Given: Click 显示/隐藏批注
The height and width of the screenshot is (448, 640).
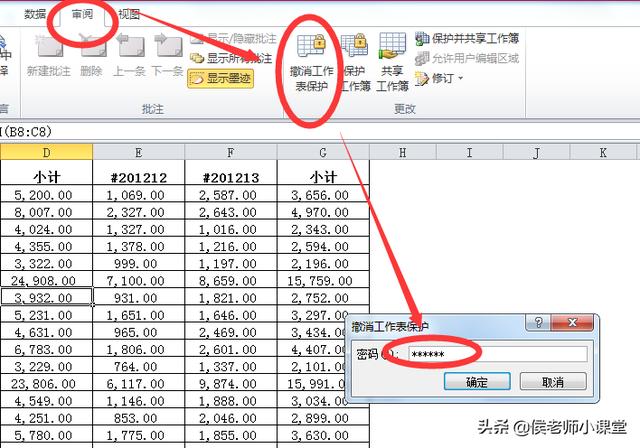Looking at the screenshot, I should (x=233, y=39).
